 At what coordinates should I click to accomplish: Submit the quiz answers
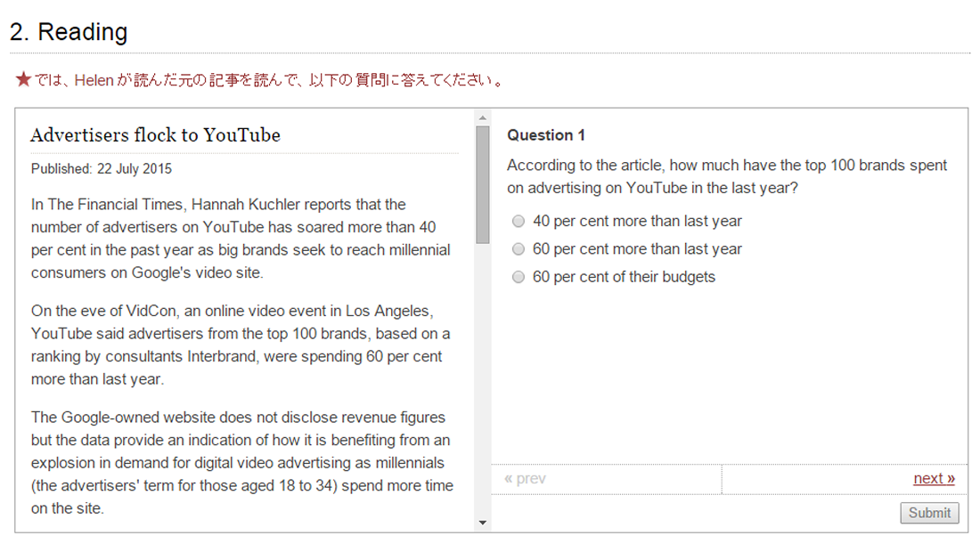click(929, 513)
